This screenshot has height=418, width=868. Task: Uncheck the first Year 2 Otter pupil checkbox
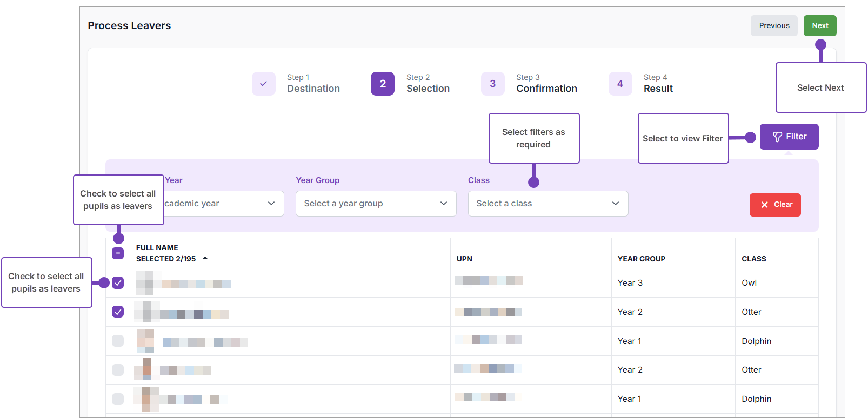click(118, 312)
